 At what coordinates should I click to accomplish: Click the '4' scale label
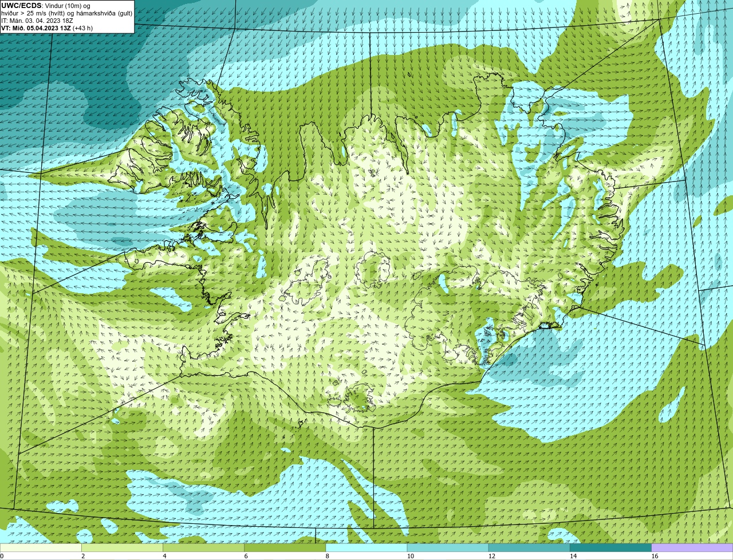(x=164, y=556)
